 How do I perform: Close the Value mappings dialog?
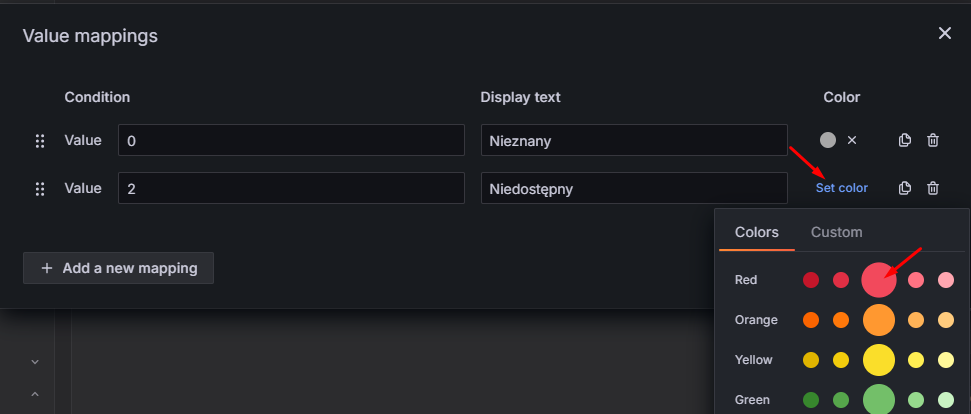944,34
